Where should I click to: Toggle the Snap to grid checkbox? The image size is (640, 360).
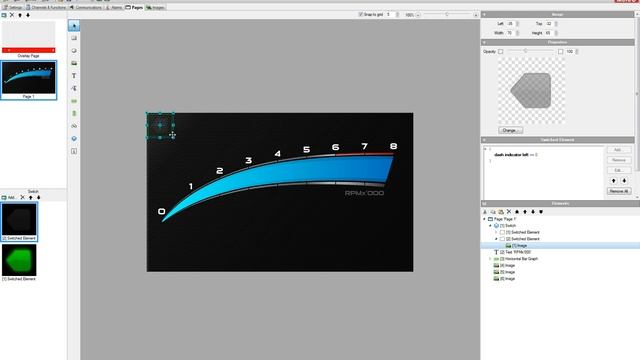pos(360,14)
